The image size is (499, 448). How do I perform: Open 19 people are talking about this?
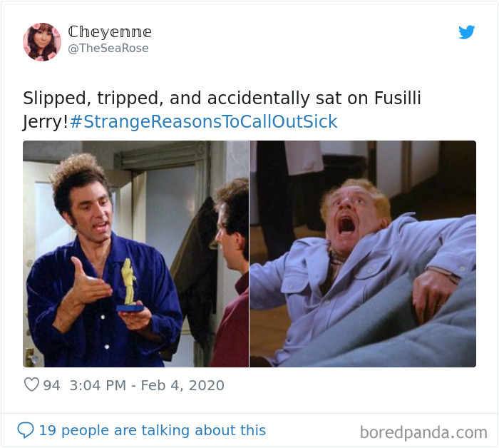[x=152, y=430]
